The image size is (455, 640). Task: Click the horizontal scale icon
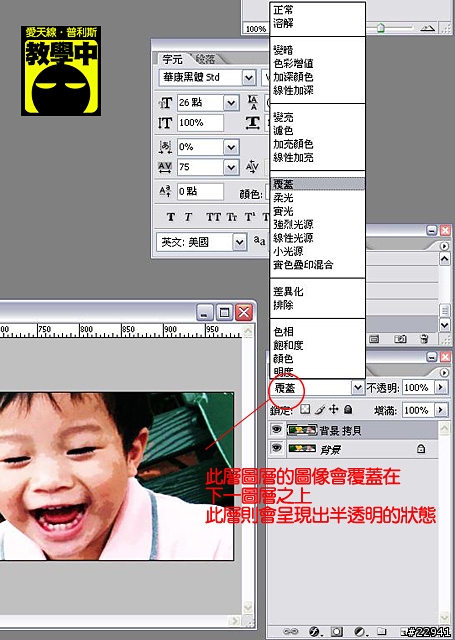point(253,123)
